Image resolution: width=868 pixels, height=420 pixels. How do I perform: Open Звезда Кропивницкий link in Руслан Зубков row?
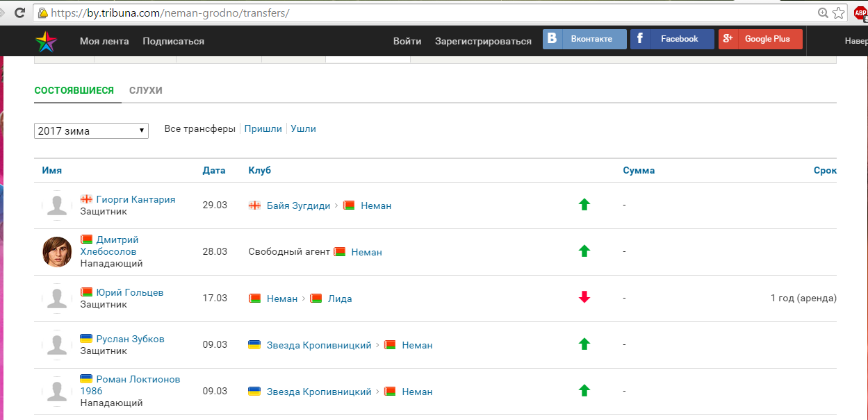(319, 345)
